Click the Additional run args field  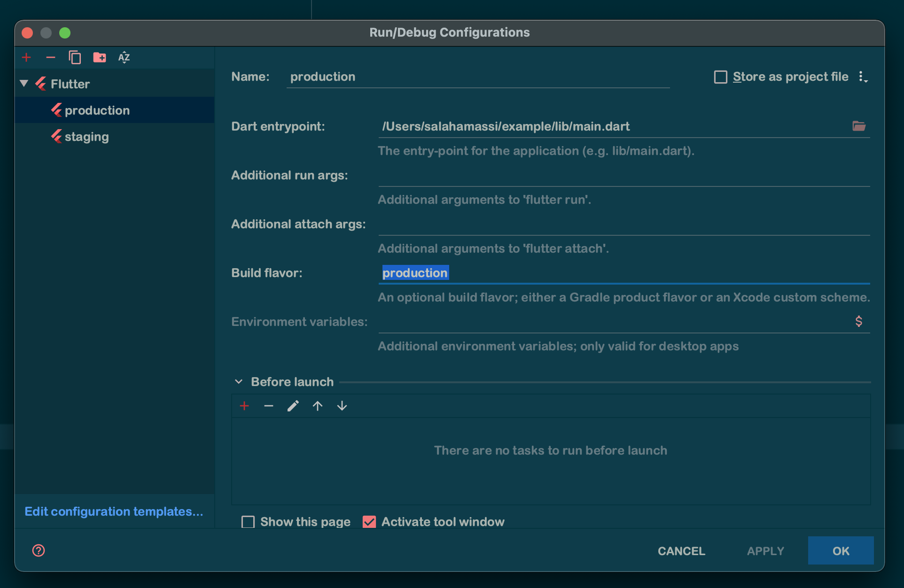pos(624,175)
